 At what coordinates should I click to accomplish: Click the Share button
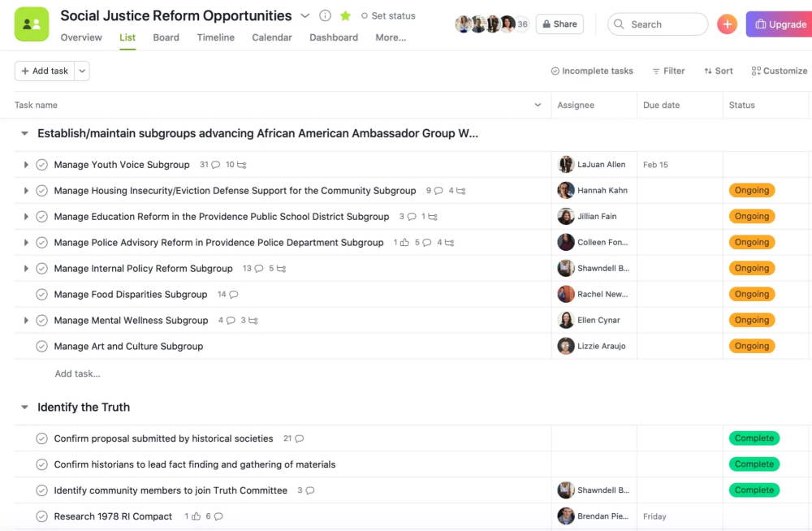pyautogui.click(x=559, y=24)
